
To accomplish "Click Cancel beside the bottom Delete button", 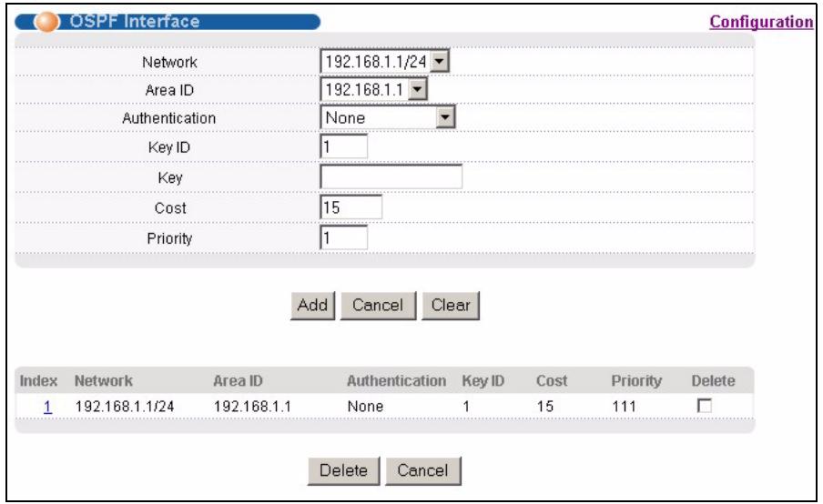I will [x=423, y=470].
